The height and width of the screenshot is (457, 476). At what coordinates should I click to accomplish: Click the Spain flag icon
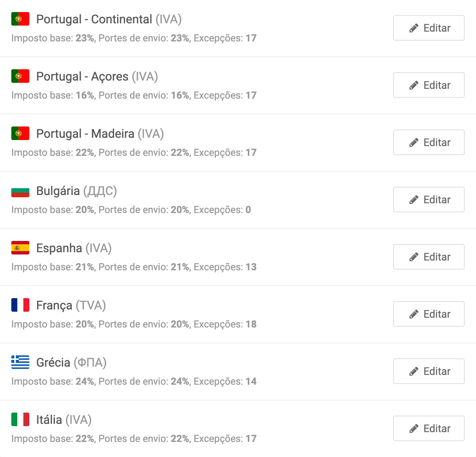point(20,248)
